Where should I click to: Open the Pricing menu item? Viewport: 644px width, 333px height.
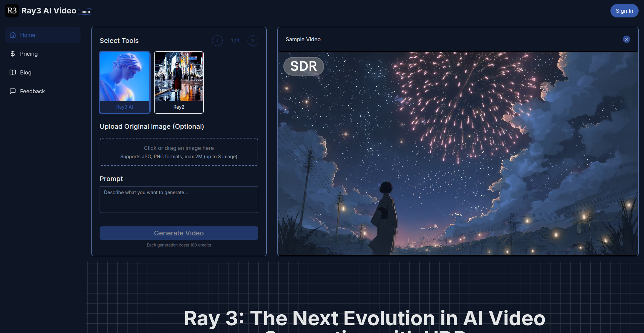(43, 54)
